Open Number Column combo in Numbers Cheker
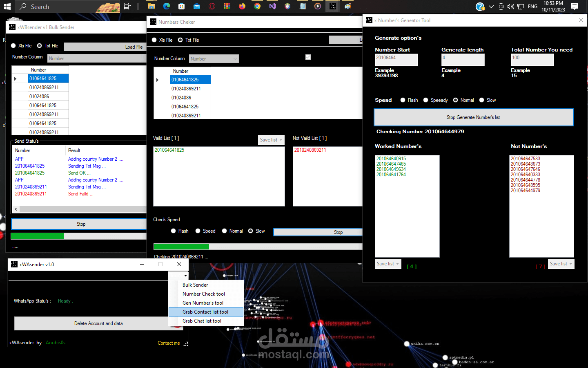588x368 pixels. (214, 59)
